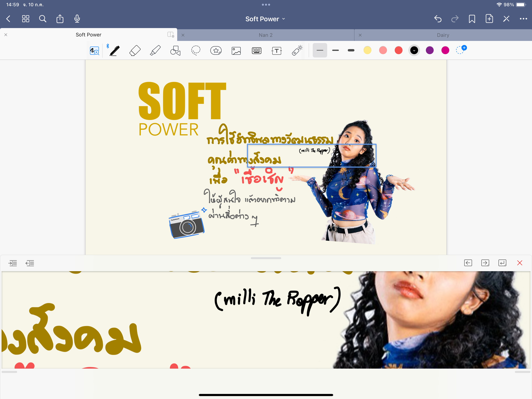Select the Text box tool
Screen dimensions: 532x399
(x=277, y=51)
